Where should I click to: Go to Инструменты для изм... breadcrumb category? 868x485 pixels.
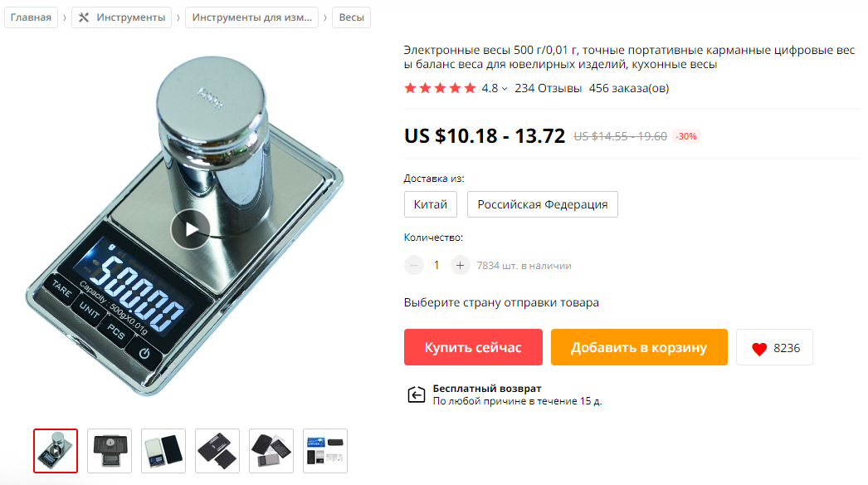(x=252, y=17)
